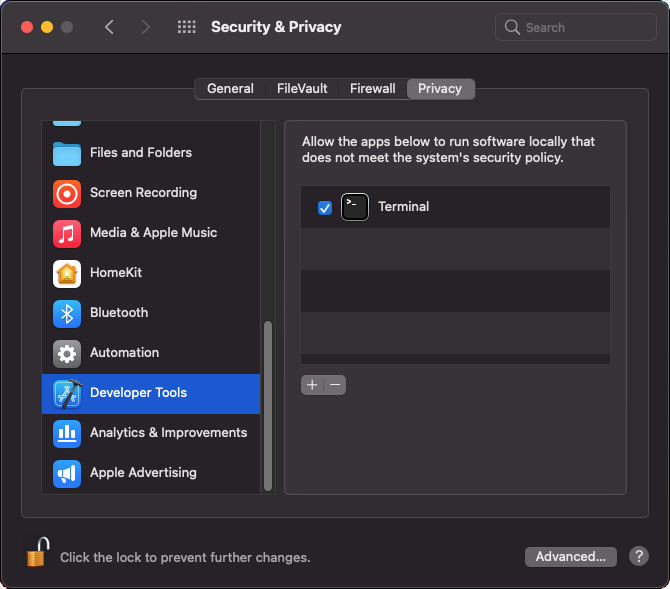Select the HomeKit label
This screenshot has width=670, height=589.
[116, 273]
